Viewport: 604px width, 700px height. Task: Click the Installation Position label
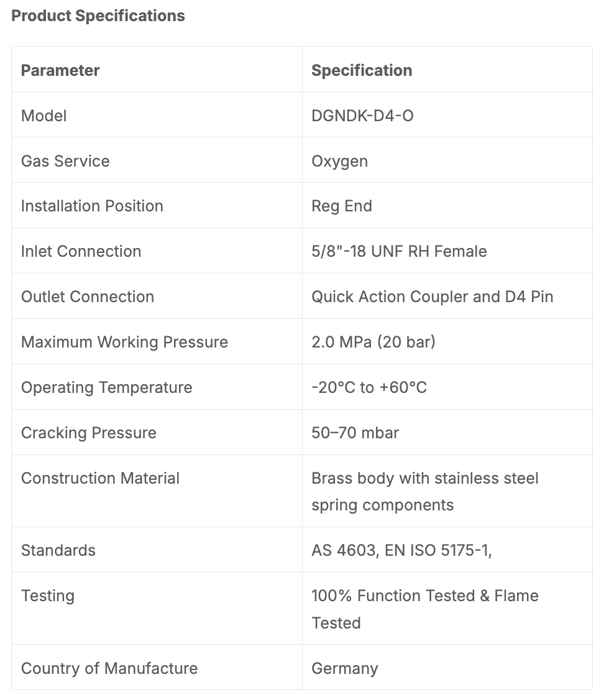(92, 206)
